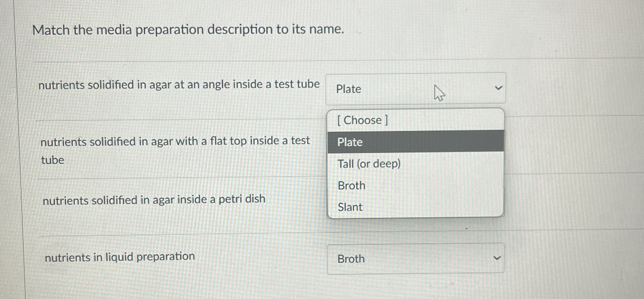Image resolution: width=644 pixels, height=299 pixels.
Task: Click the chevron of the Broth dropdown
Action: tap(497, 258)
